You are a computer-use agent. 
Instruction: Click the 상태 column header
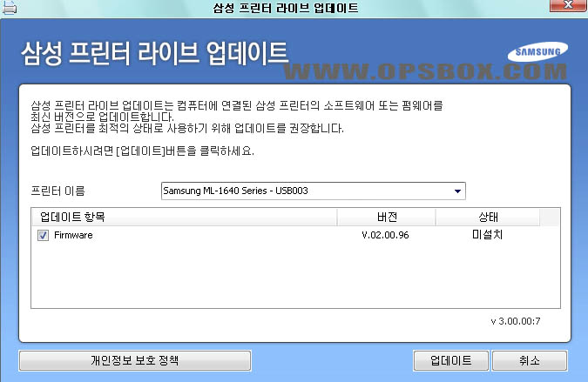click(x=488, y=217)
